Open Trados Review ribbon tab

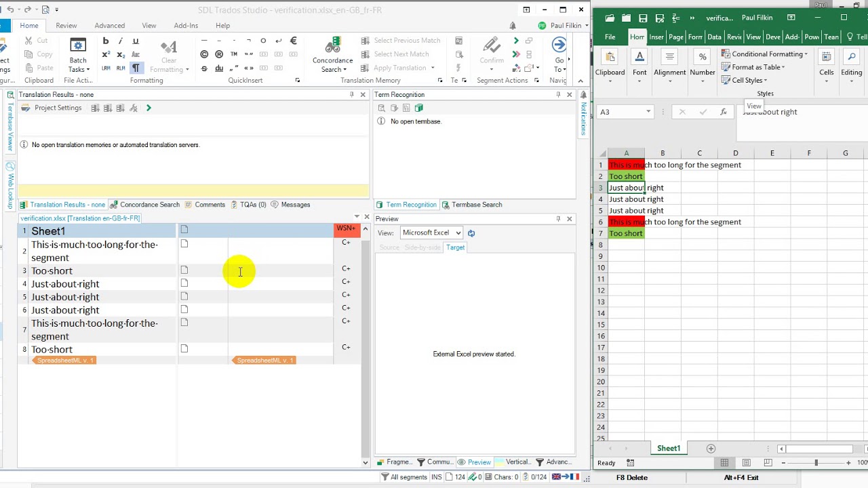pos(66,26)
